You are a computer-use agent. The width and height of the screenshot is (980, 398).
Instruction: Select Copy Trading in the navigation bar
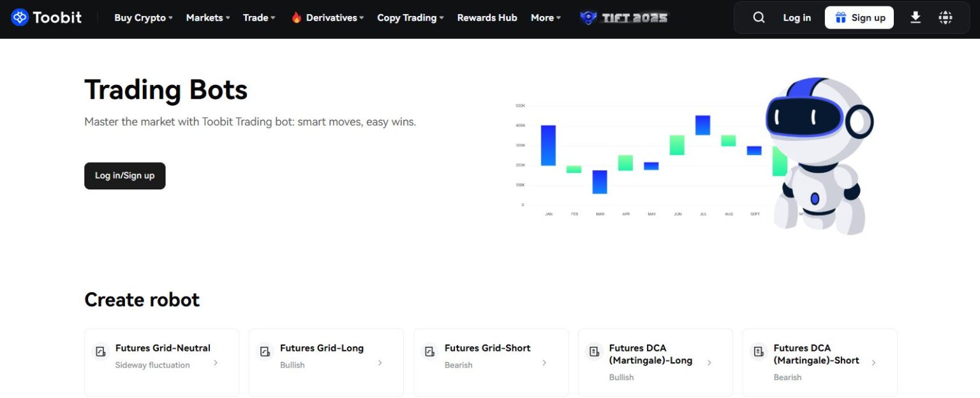coord(410,17)
